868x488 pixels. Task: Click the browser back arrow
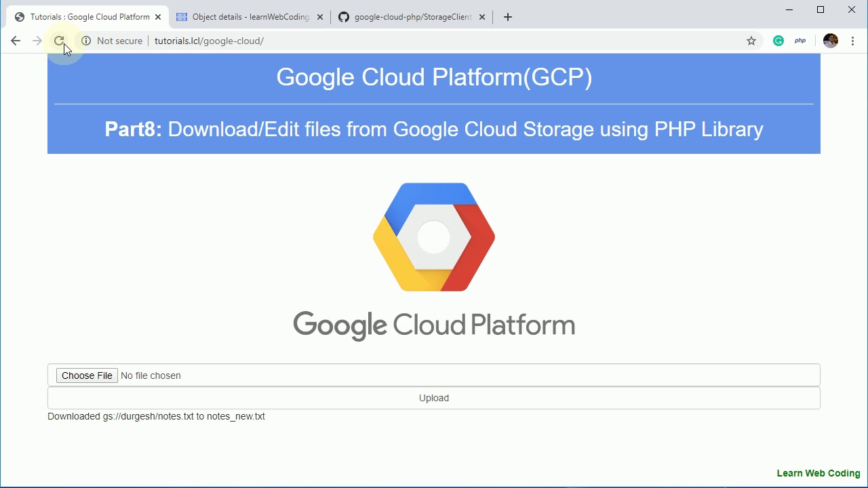click(x=16, y=41)
